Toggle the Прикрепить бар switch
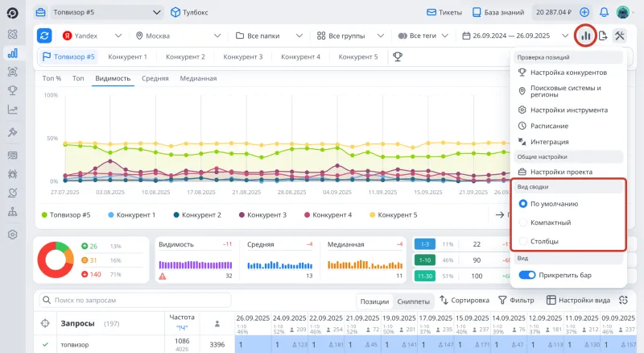Image resolution: width=644 pixels, height=353 pixels. [527, 275]
